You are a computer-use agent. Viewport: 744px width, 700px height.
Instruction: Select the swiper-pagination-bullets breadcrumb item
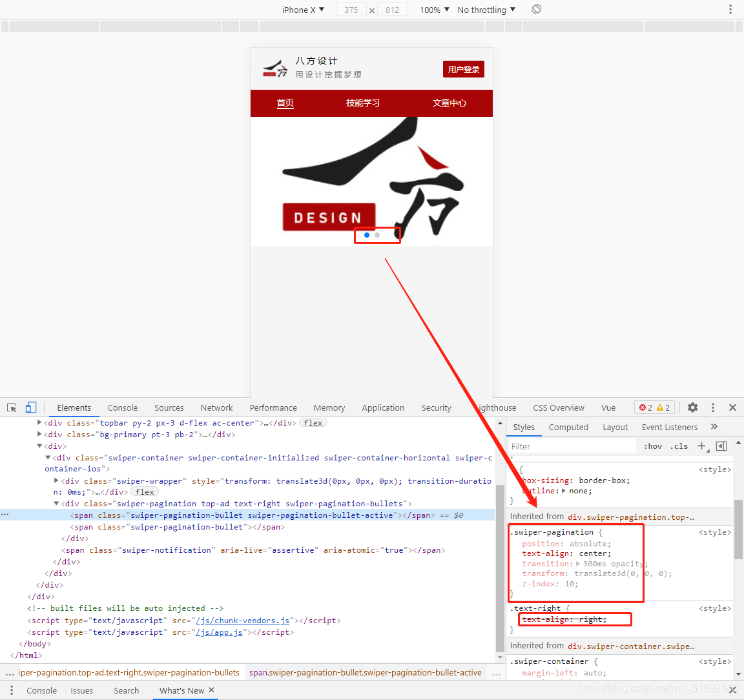[129, 672]
